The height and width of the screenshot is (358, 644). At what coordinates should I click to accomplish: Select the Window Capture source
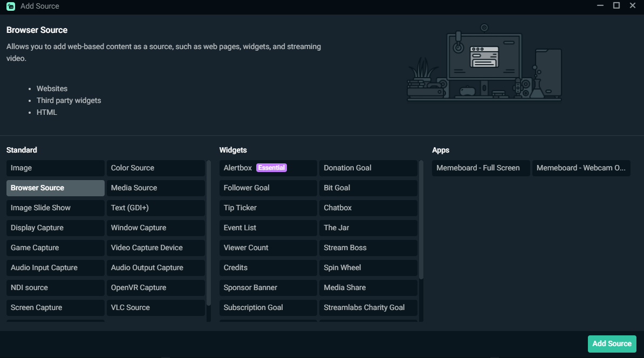tap(155, 228)
